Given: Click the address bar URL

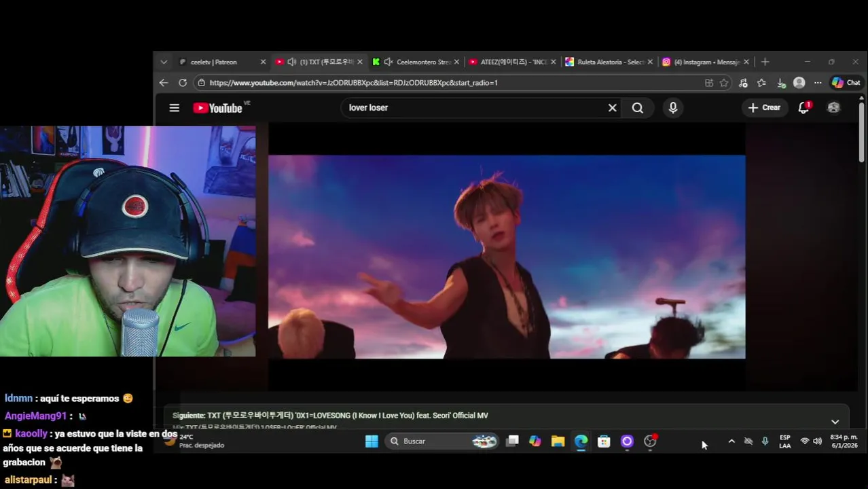Looking at the screenshot, I should (353, 83).
